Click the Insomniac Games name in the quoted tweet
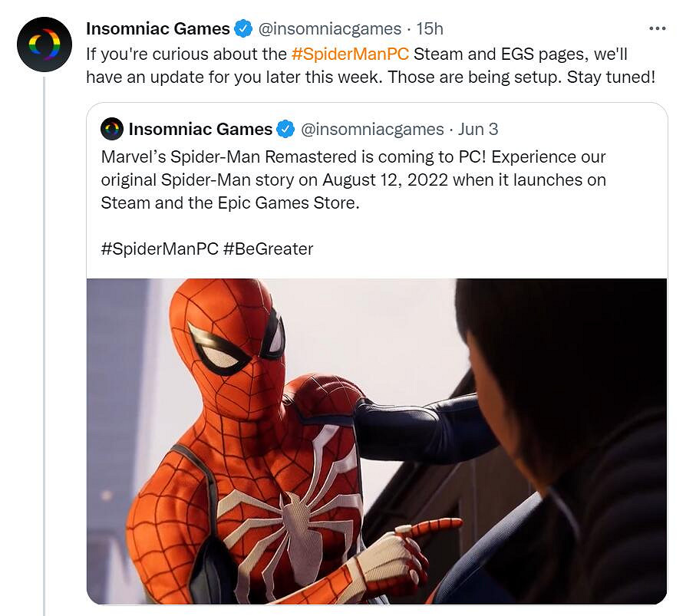 200,129
